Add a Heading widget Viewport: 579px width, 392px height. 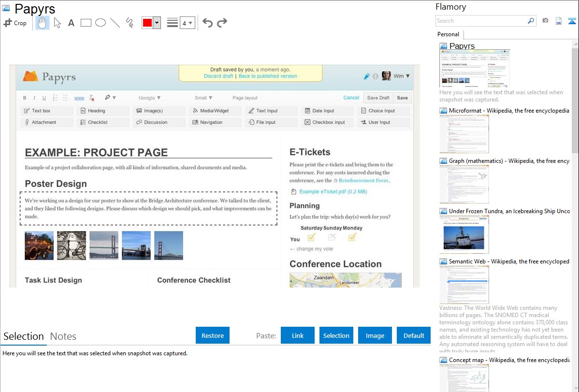pos(102,111)
